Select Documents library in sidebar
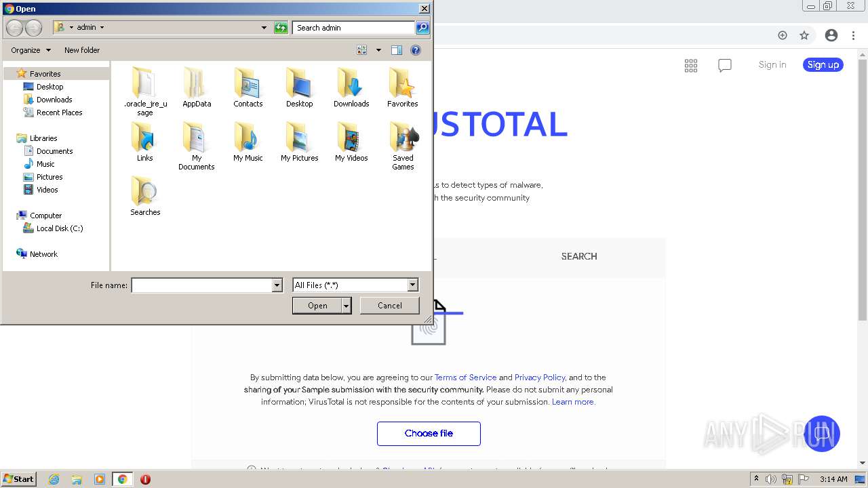 [x=54, y=151]
